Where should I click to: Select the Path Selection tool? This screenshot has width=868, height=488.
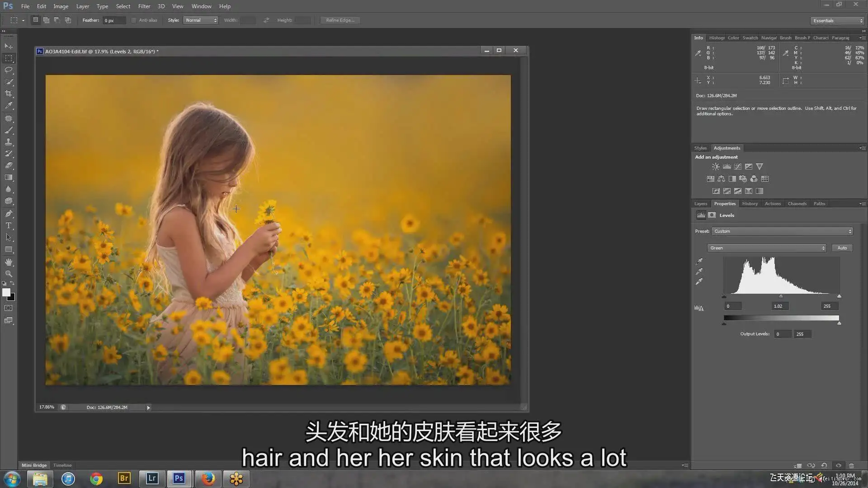[x=9, y=237]
